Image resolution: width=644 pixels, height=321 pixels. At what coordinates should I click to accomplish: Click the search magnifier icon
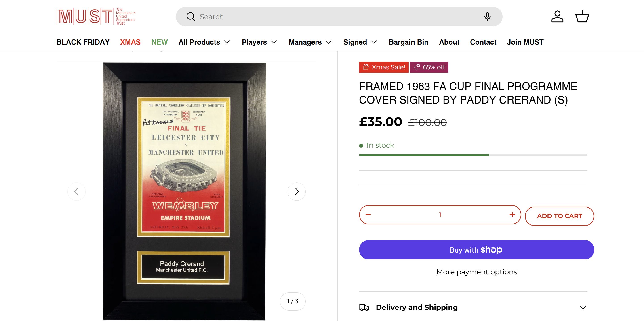coord(191,17)
